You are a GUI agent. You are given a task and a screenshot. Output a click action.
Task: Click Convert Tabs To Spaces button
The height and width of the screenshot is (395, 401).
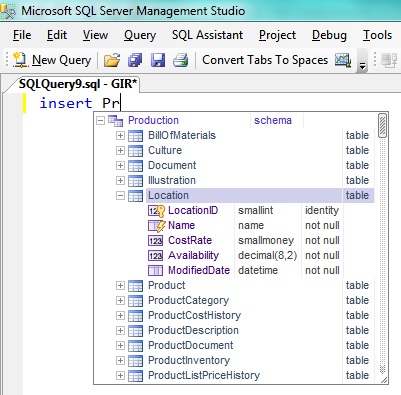pos(265,60)
